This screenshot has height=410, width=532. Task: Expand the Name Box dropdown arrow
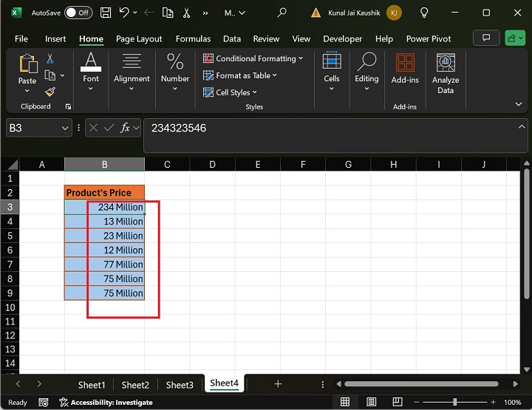pos(64,128)
